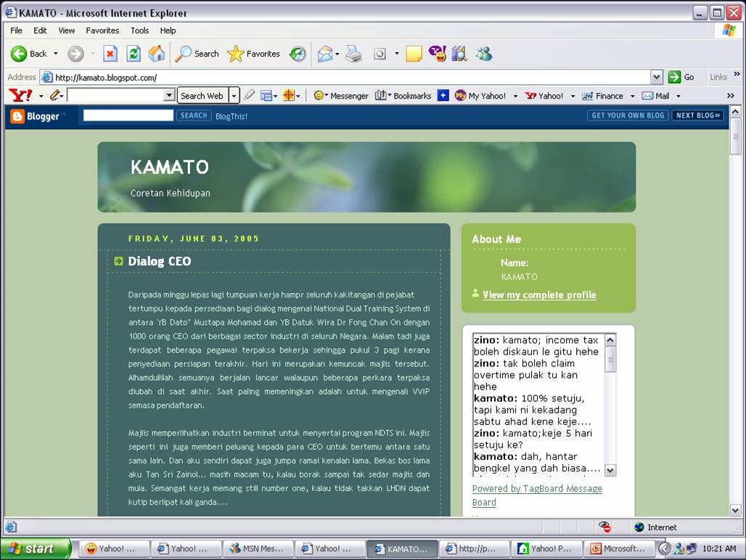Screen dimensions: 746x560
Task: Click GET YOUR OWN BLOG button
Action: tap(628, 115)
